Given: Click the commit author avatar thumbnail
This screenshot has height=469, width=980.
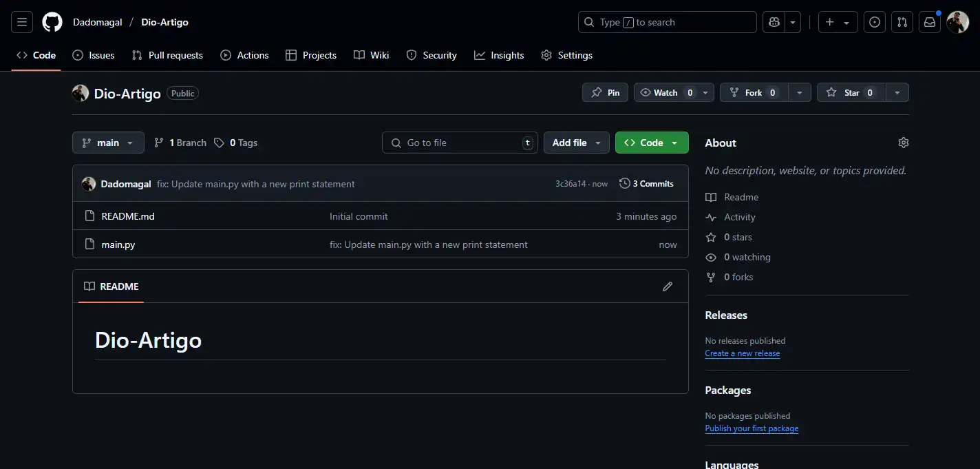Looking at the screenshot, I should (89, 184).
